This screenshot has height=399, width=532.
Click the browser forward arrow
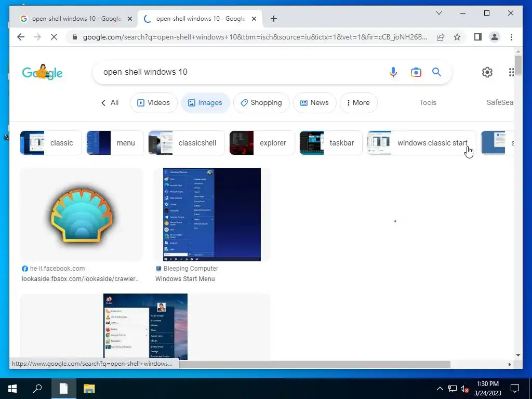point(37,37)
